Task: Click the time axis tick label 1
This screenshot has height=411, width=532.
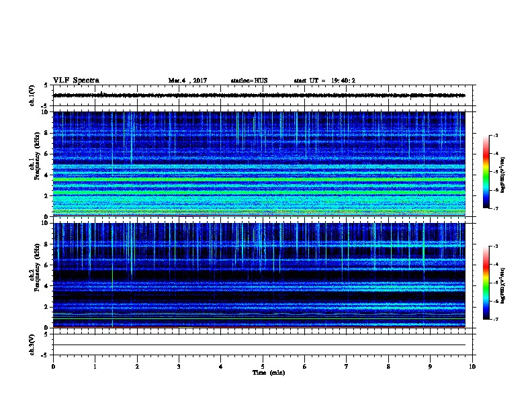Action: pyautogui.click(x=95, y=367)
